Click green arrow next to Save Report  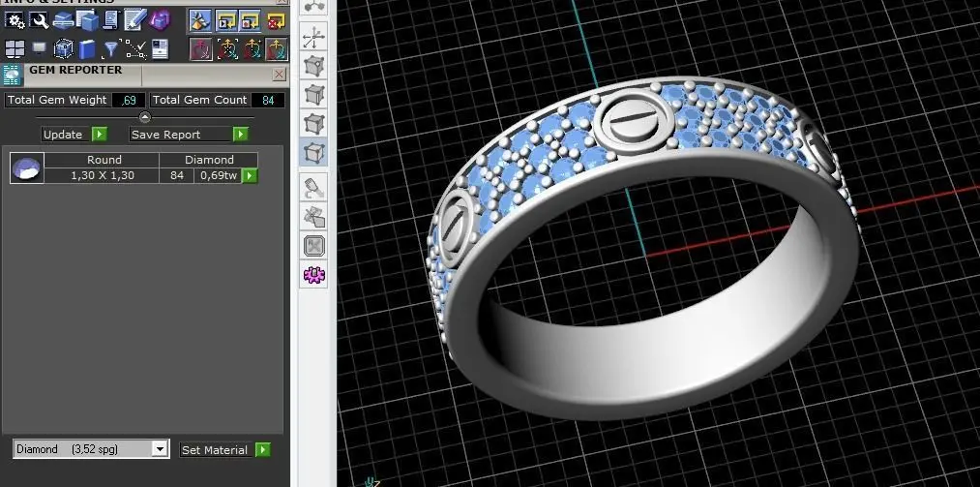tap(241, 135)
